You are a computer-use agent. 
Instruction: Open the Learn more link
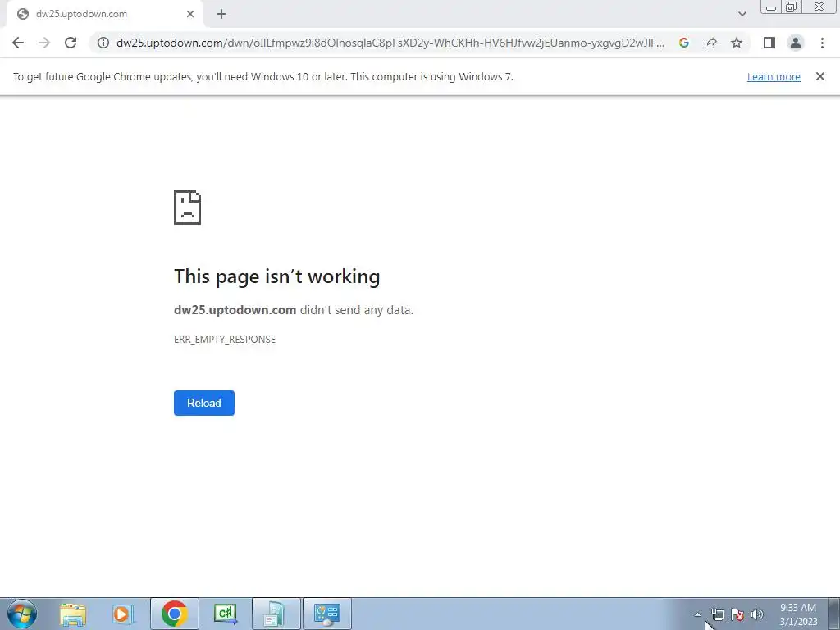click(x=774, y=76)
